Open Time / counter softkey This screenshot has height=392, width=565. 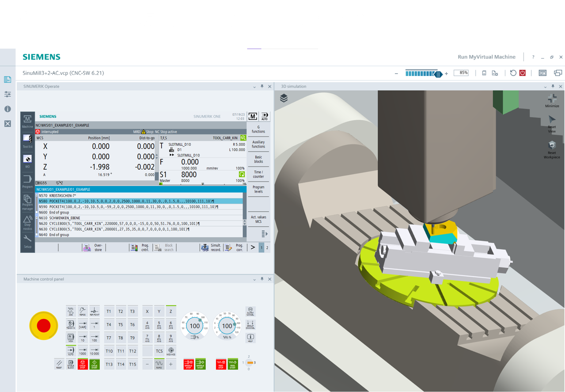[x=258, y=174]
